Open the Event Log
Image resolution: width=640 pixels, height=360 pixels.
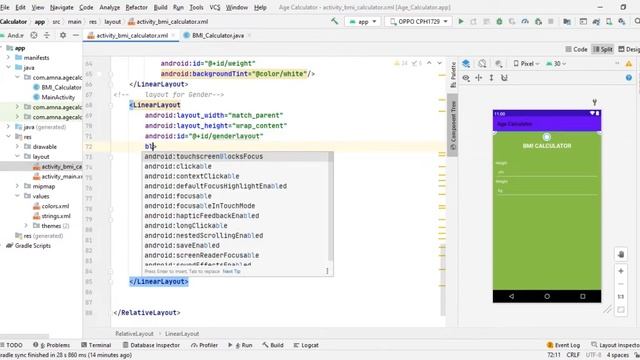coord(563,345)
